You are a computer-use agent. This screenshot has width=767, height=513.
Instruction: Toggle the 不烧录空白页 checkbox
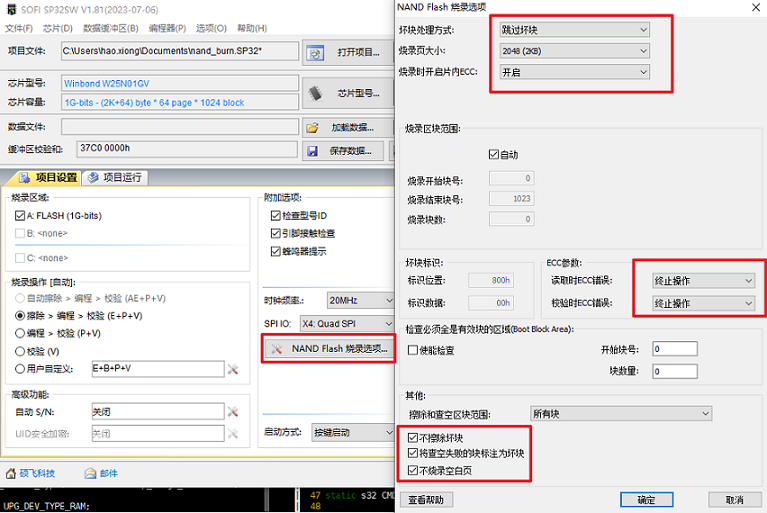tap(413, 470)
